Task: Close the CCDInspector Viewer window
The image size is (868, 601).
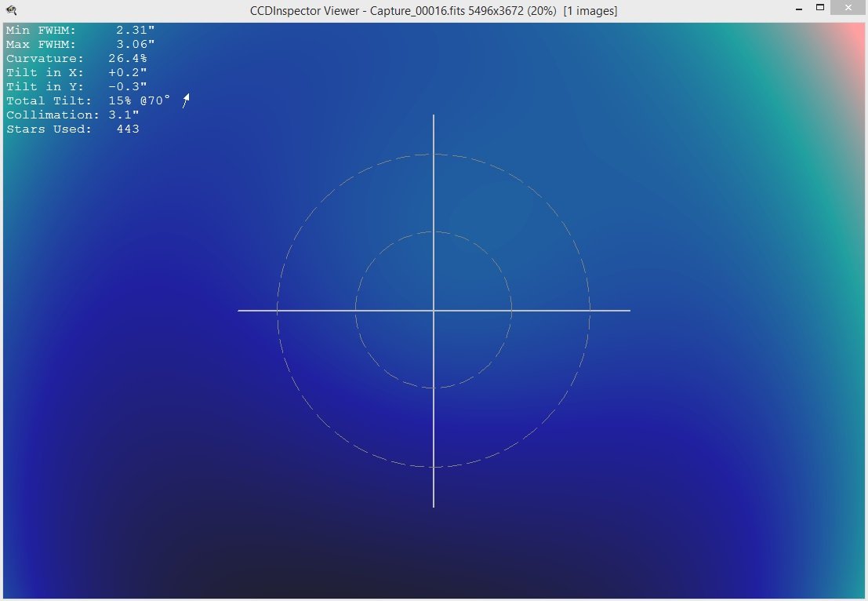Action: point(848,8)
